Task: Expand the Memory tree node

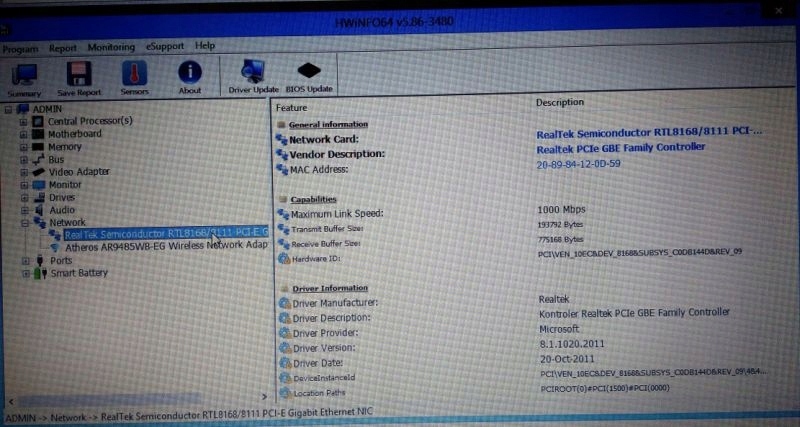Action: [x=23, y=147]
